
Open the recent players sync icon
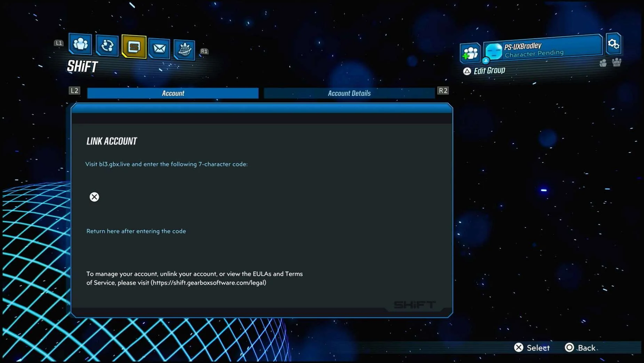pyautogui.click(x=107, y=45)
